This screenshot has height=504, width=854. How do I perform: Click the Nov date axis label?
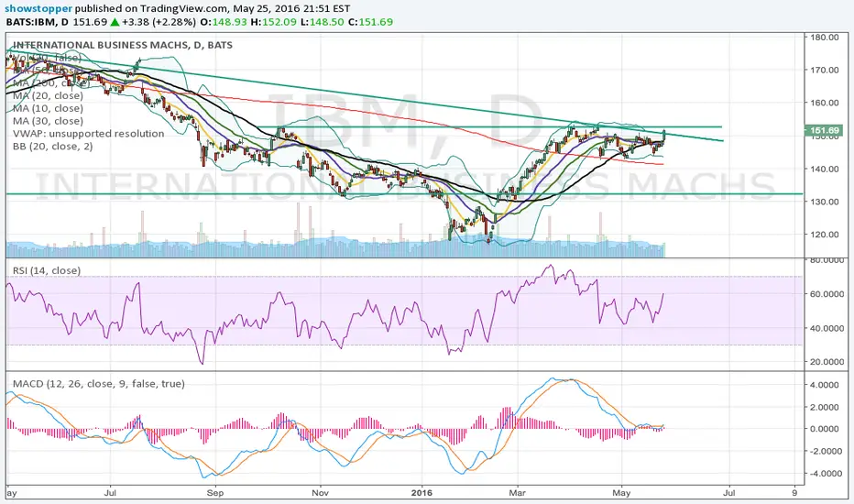click(x=321, y=493)
